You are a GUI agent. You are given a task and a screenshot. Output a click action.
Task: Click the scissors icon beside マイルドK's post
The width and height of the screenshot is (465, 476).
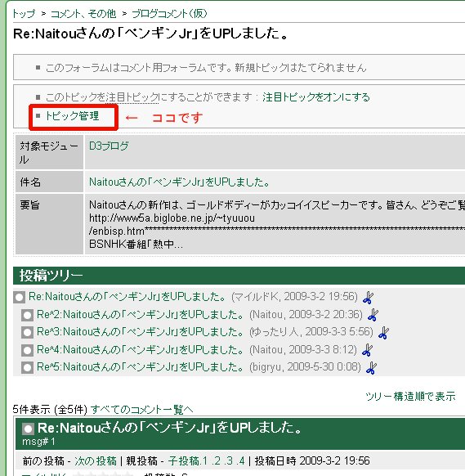368,297
